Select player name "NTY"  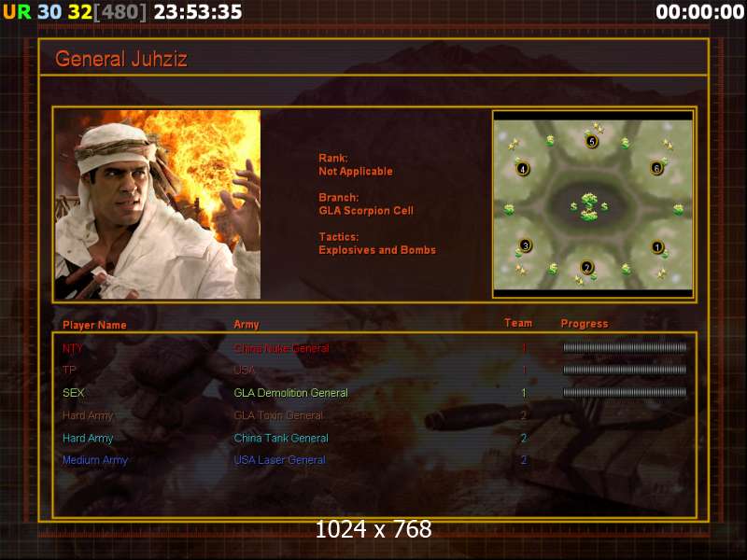coord(73,348)
